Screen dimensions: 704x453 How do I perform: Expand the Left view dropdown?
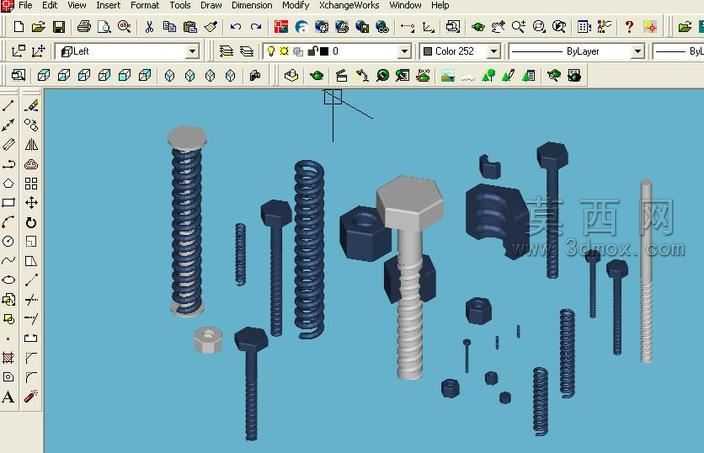pyautogui.click(x=192, y=51)
